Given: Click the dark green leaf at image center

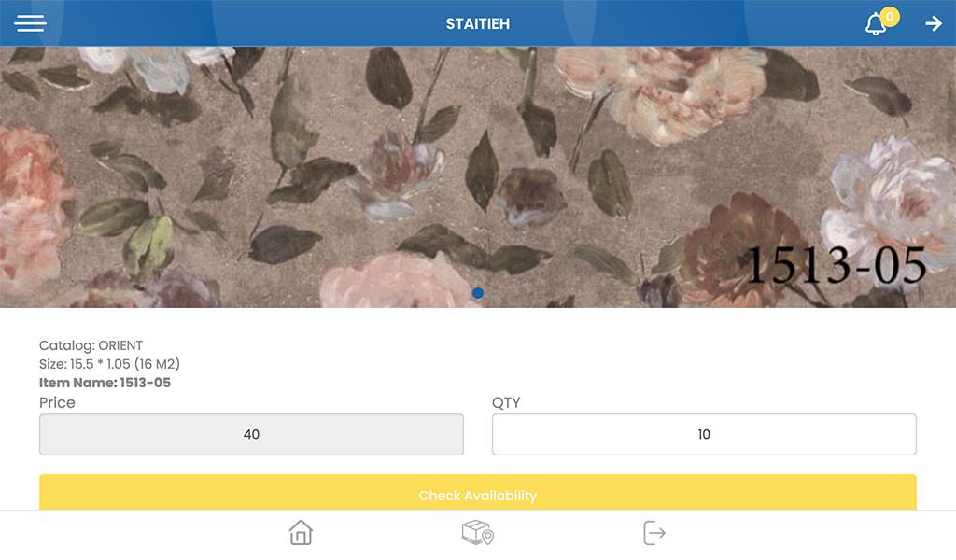Looking at the screenshot, I should (x=482, y=171).
